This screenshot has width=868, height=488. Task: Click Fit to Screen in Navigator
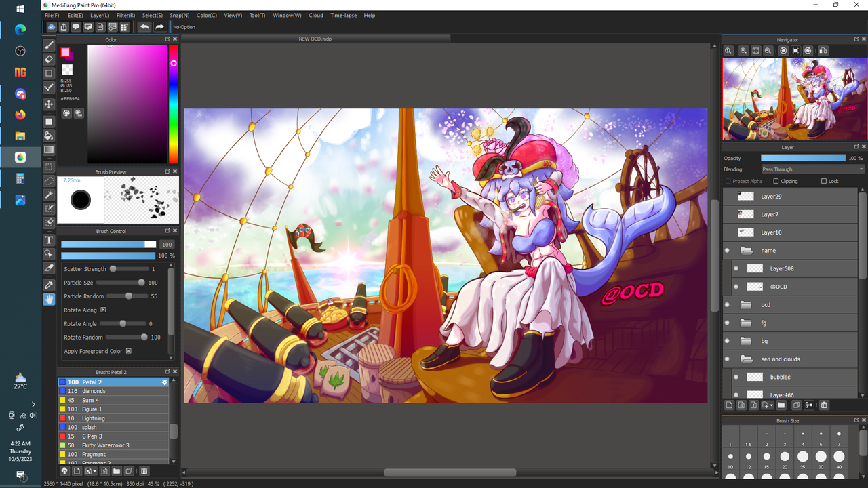(756, 51)
